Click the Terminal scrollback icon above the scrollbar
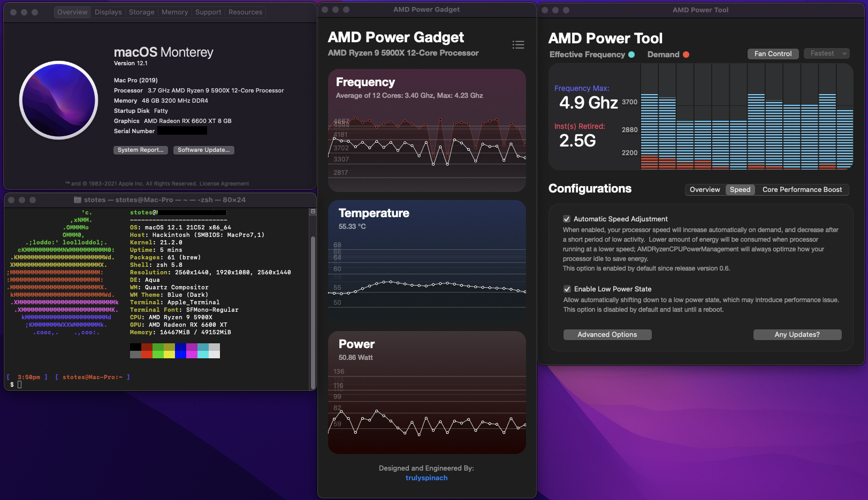Screen dimensions: 868x500 click(313, 212)
